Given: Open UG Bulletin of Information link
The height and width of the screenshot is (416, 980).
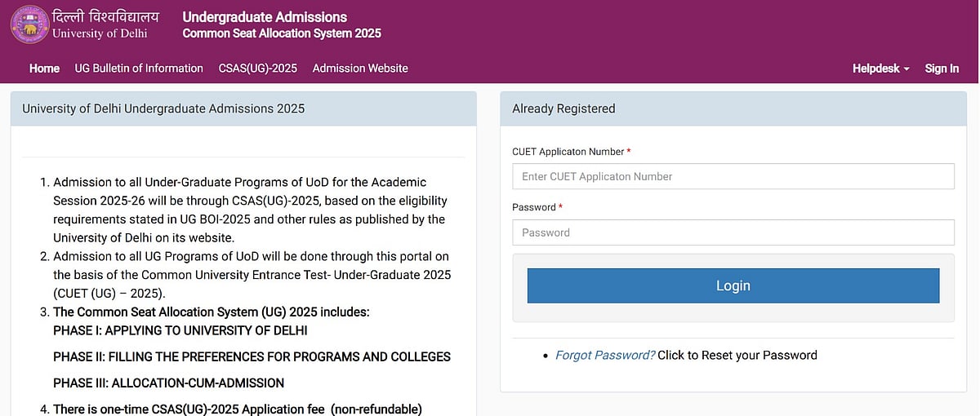Looking at the screenshot, I should click(x=139, y=69).
